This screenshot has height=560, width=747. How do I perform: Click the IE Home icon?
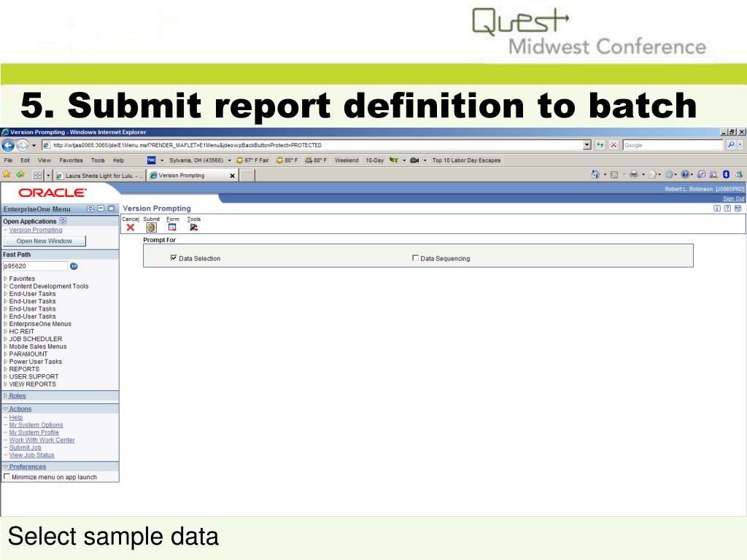(595, 175)
